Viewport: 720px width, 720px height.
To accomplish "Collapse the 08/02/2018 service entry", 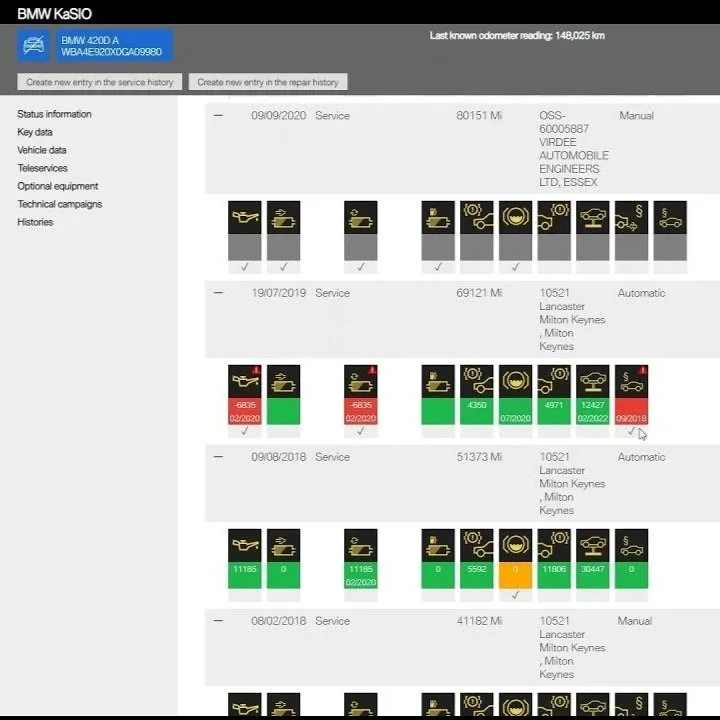I will [218, 621].
